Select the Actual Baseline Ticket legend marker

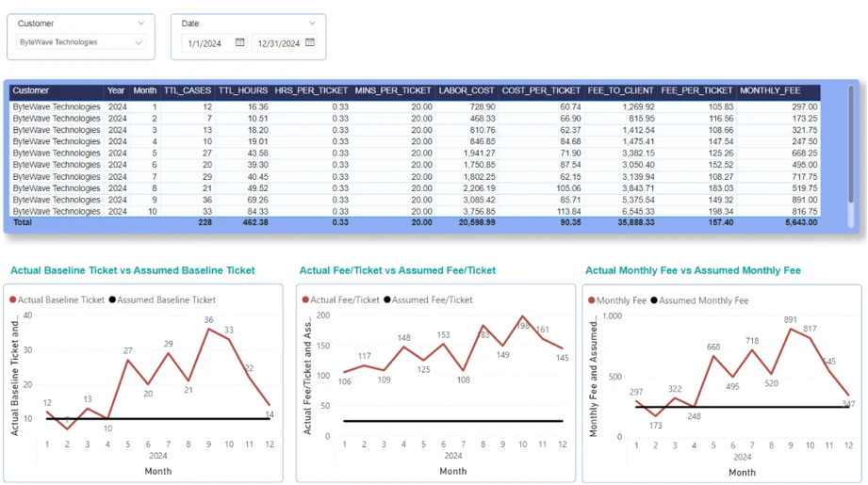(13, 299)
